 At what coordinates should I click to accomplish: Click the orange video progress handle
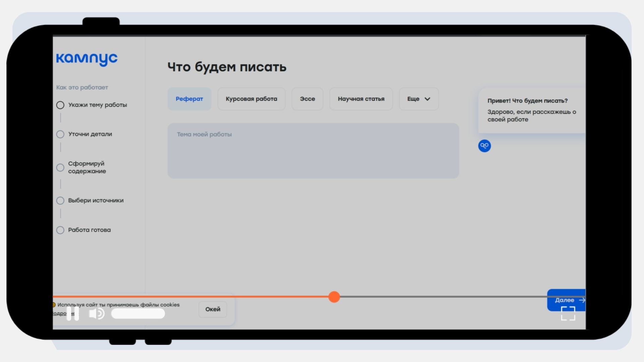[x=334, y=297]
